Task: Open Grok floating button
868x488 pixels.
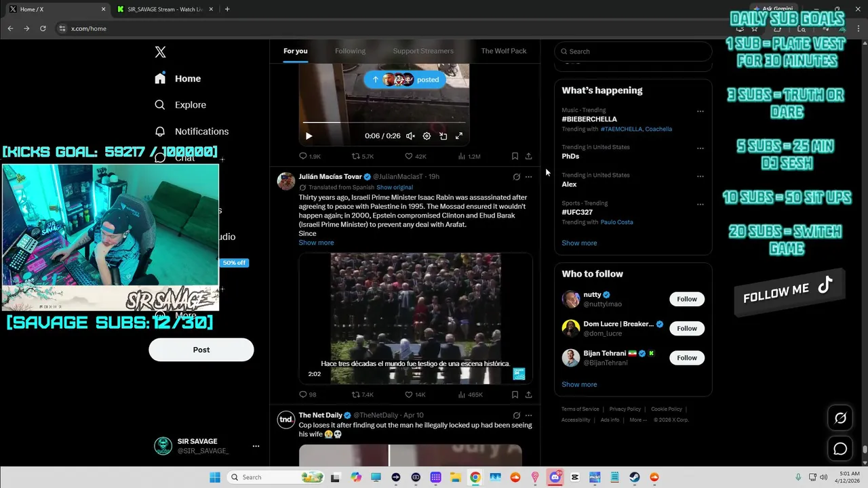Action: pos(840,418)
